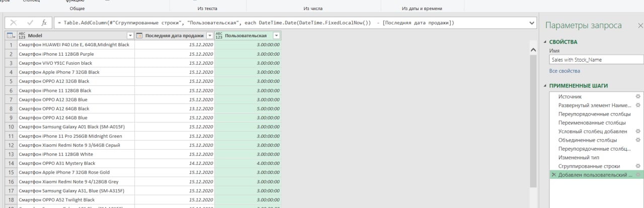Select the Источник step
This screenshot has height=208, width=644.
click(570, 96)
